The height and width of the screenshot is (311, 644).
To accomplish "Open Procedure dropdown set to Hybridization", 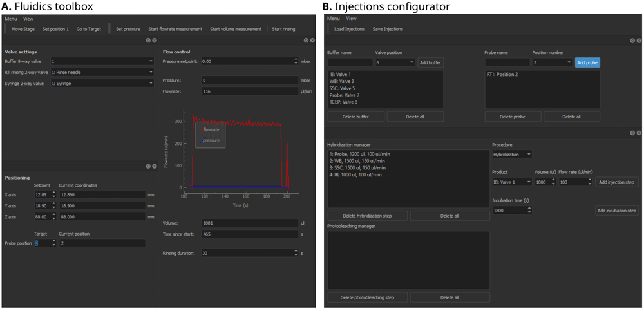I will (512, 155).
